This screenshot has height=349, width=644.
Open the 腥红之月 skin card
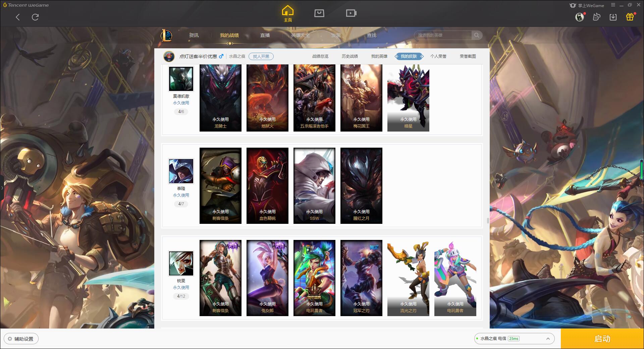(x=361, y=186)
